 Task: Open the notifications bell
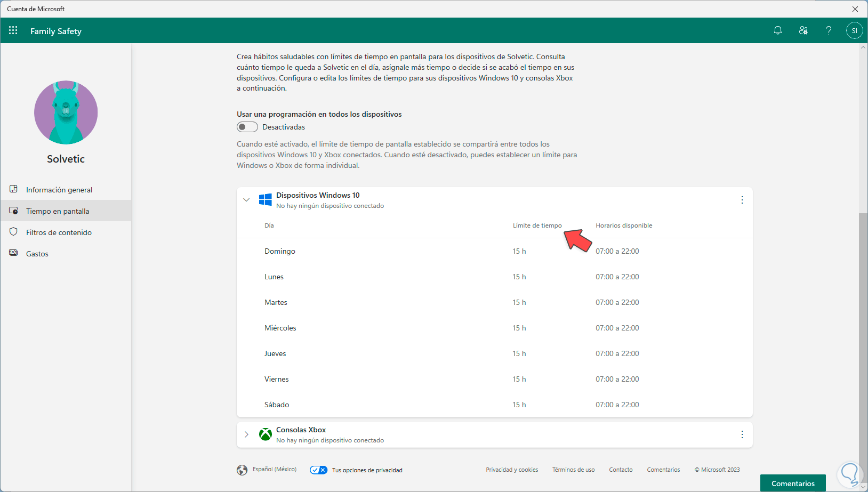tap(778, 30)
